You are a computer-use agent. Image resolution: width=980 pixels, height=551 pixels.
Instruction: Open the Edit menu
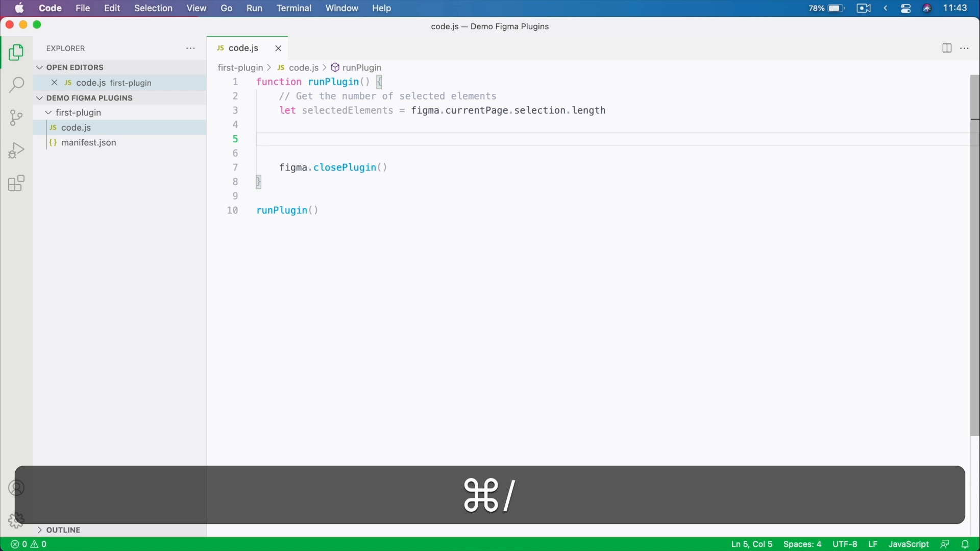click(x=112, y=8)
